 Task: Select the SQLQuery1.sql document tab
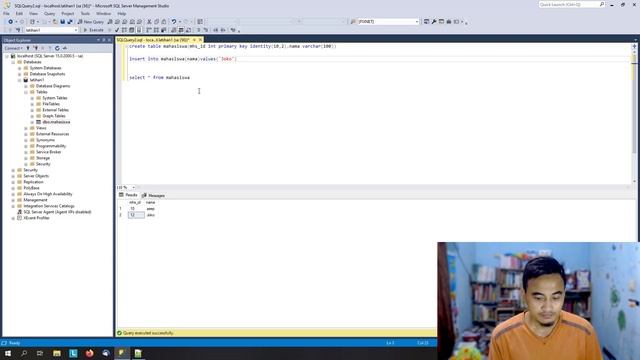153,40
